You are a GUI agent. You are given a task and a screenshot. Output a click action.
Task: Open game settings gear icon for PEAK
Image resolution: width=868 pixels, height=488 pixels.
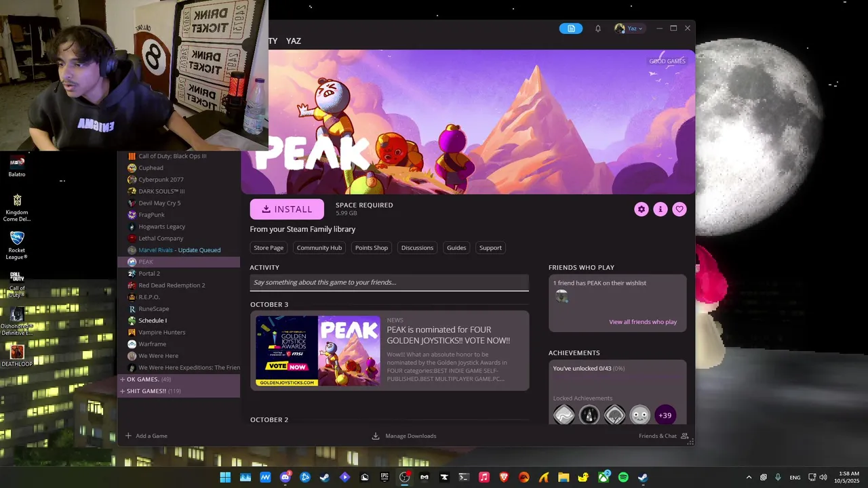pyautogui.click(x=641, y=209)
